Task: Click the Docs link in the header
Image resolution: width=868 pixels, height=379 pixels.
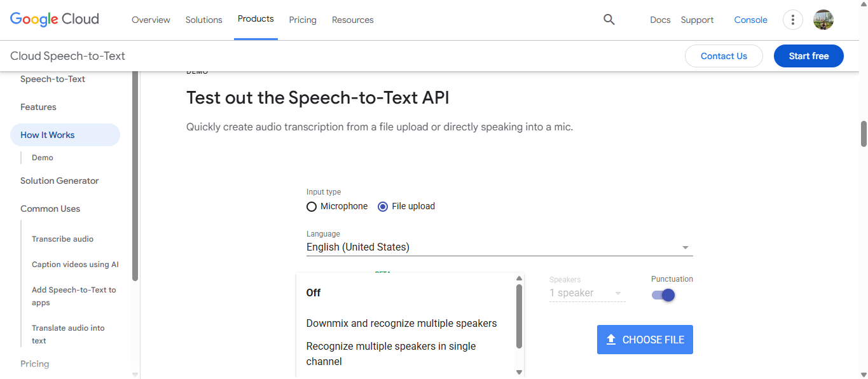Action: coord(660,20)
